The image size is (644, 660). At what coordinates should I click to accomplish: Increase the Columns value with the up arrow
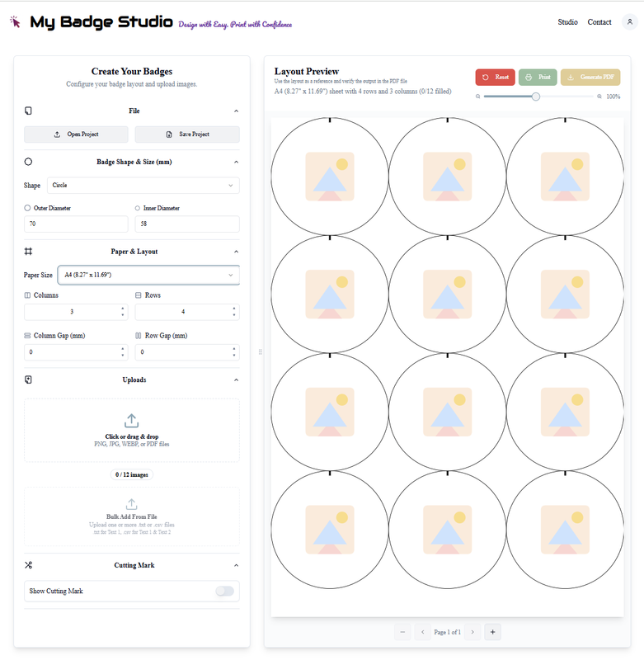pyautogui.click(x=122, y=309)
